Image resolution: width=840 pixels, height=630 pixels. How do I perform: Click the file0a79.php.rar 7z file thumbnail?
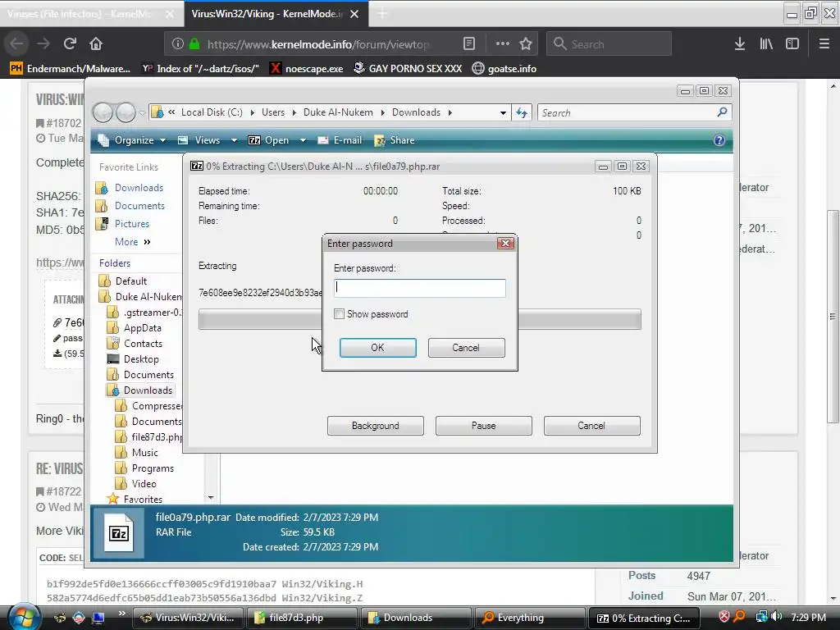tap(118, 533)
